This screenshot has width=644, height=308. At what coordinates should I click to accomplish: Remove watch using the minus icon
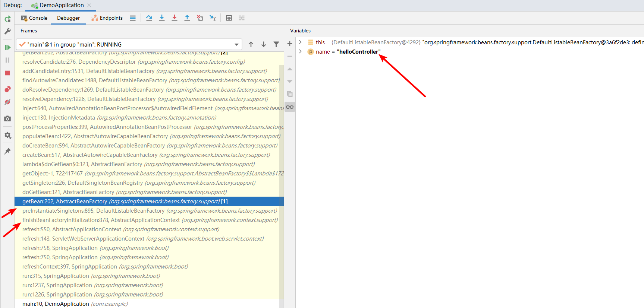click(x=290, y=56)
